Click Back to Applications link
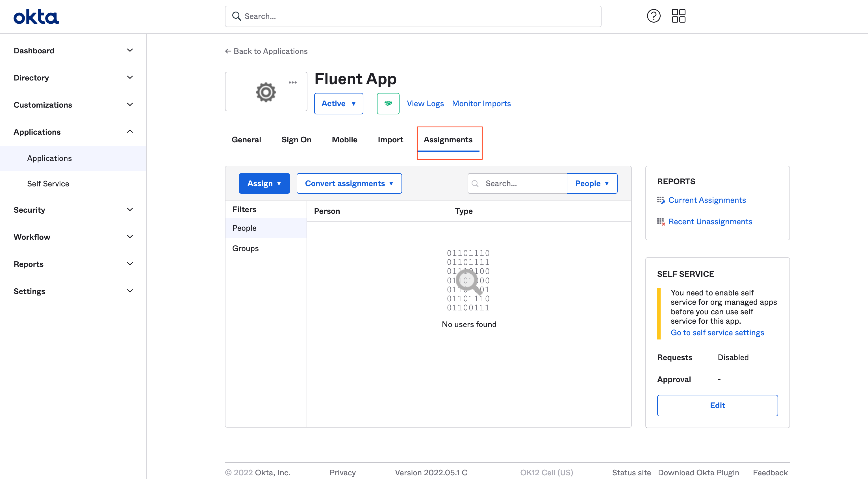Image resolution: width=868 pixels, height=479 pixels. [266, 51]
